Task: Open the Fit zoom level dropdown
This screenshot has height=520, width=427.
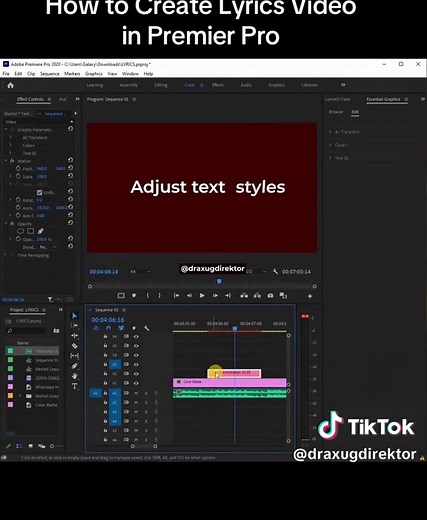Action: pyautogui.click(x=141, y=272)
